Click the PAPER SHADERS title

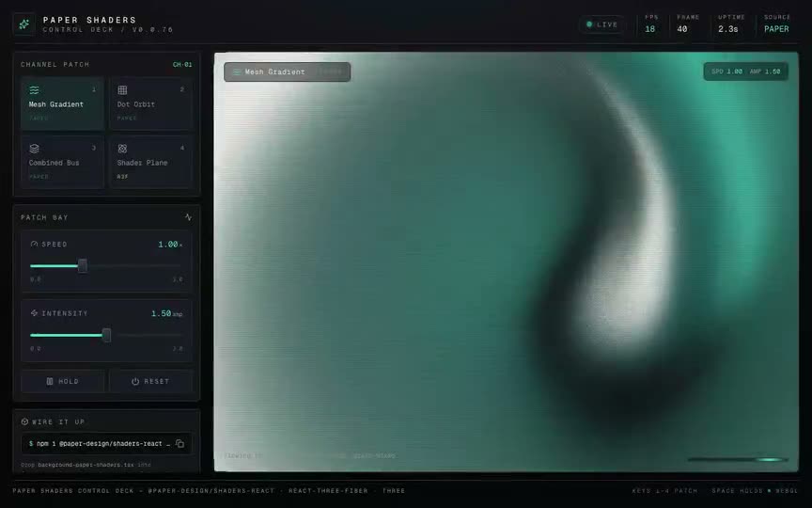(89, 20)
